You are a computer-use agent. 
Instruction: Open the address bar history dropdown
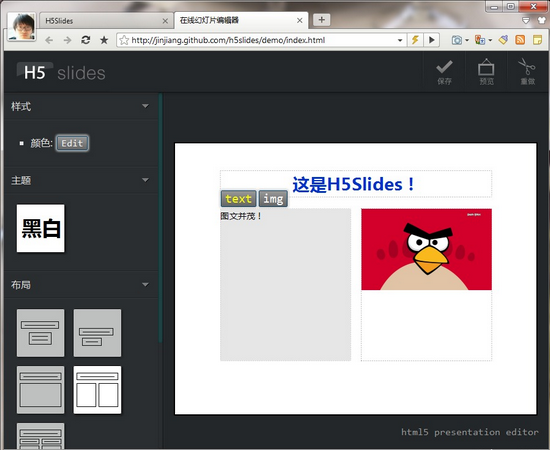click(x=400, y=40)
